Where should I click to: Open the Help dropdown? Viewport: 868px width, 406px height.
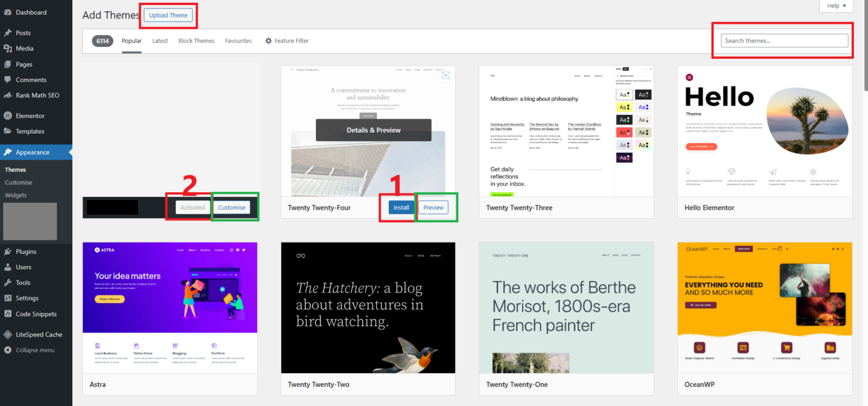pyautogui.click(x=836, y=6)
